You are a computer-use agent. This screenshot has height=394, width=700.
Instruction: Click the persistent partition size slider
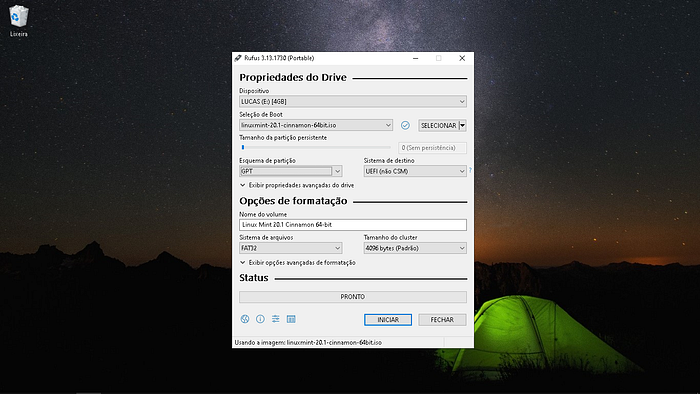point(315,147)
